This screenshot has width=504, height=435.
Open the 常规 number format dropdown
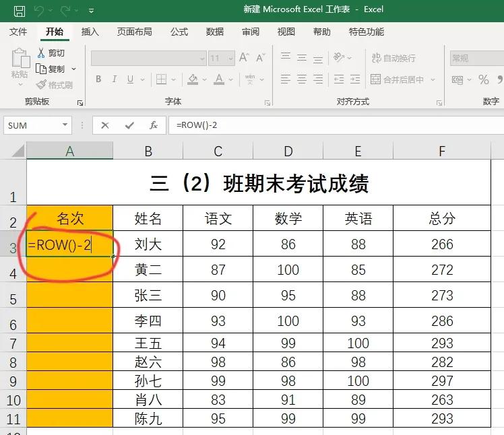[x=477, y=58]
